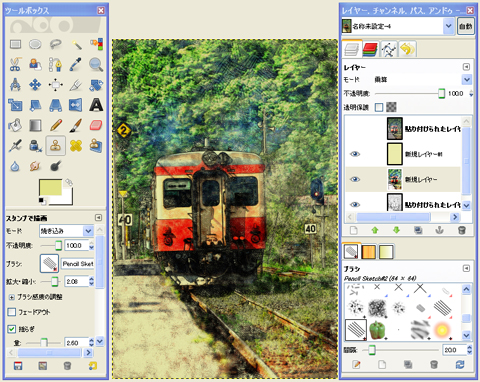The height and width of the screenshot is (382, 480).
Task: Enable the fade out checkbox
Action: pos(12,312)
